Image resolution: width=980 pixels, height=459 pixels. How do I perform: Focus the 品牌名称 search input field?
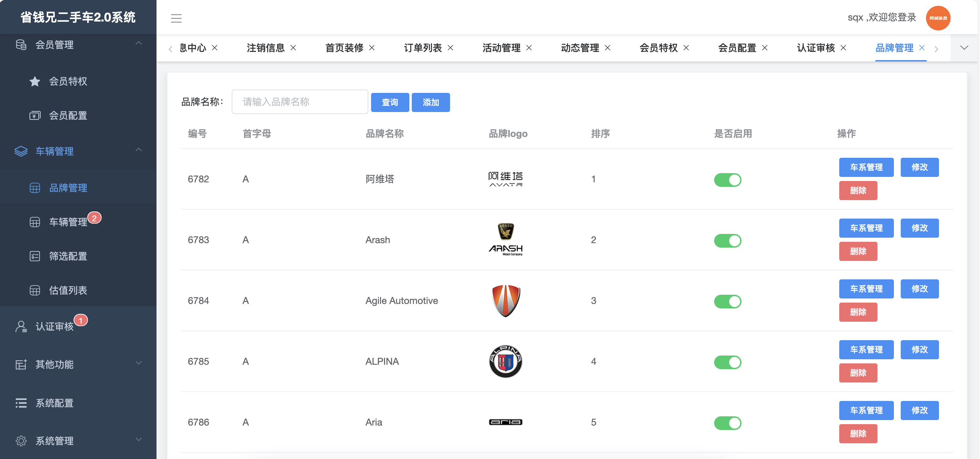(300, 101)
